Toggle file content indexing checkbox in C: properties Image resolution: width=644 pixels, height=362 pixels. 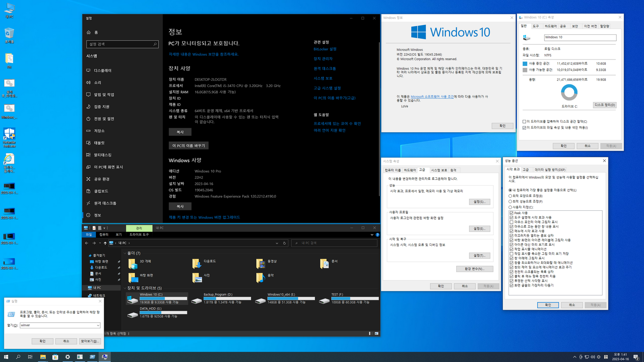pos(524,128)
